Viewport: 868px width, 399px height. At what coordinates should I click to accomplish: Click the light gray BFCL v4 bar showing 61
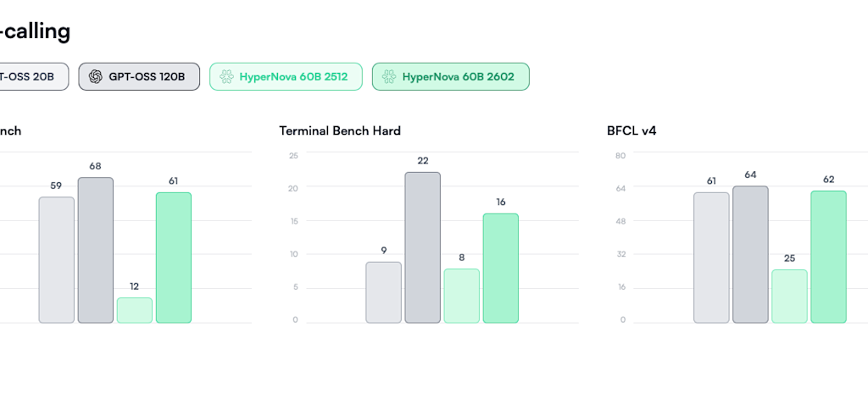point(711,258)
